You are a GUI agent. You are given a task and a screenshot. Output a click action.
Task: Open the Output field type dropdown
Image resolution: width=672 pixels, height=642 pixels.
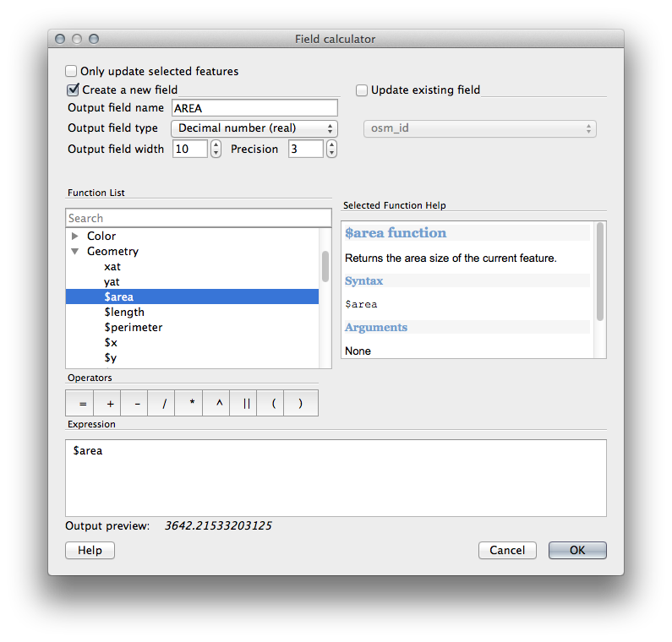tap(254, 128)
